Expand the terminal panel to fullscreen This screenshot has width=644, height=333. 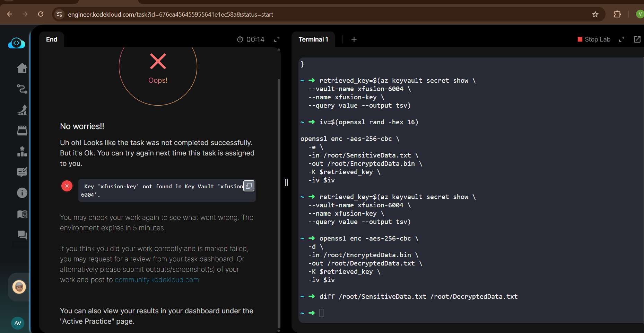(x=621, y=39)
